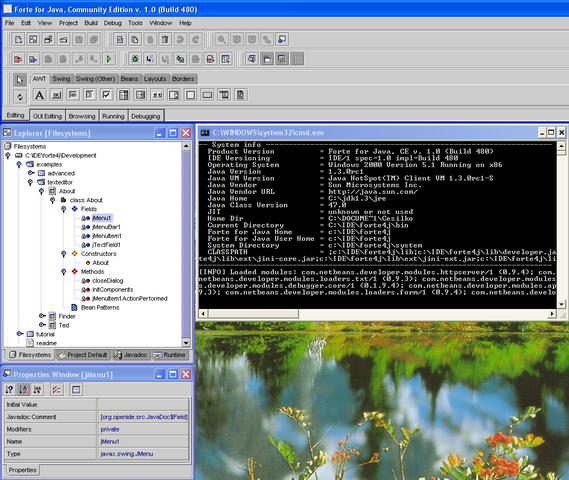
Task: Select the Bean Patterns node
Action: [100, 307]
